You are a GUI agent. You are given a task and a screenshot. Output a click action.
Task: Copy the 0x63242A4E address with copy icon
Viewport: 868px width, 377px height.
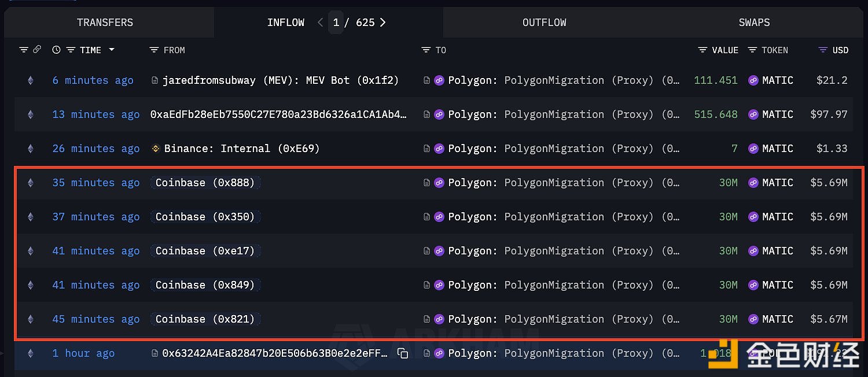click(403, 353)
